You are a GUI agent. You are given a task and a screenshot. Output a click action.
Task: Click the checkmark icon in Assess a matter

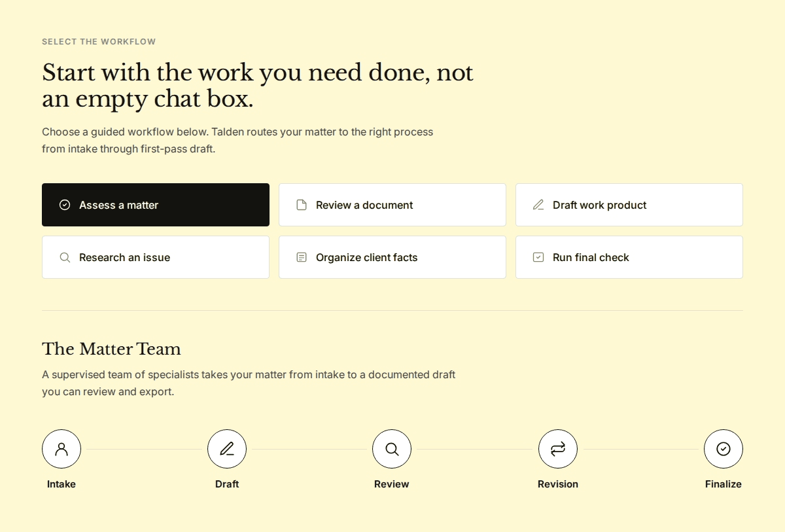point(65,205)
